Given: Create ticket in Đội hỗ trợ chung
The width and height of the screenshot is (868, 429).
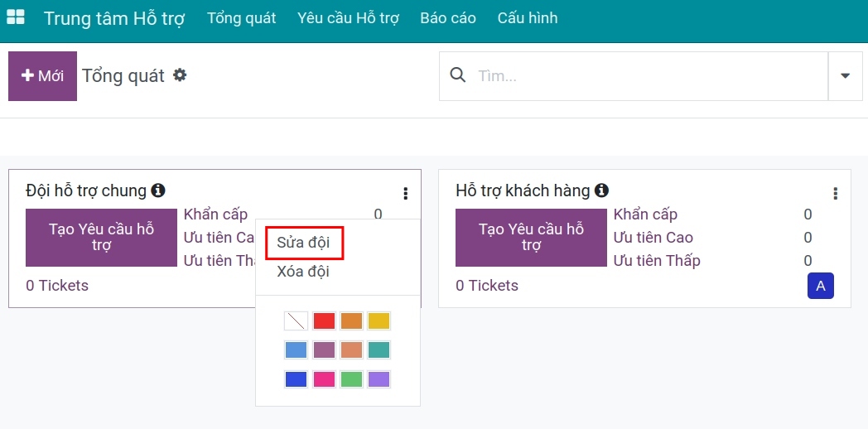Looking at the screenshot, I should pyautogui.click(x=101, y=238).
